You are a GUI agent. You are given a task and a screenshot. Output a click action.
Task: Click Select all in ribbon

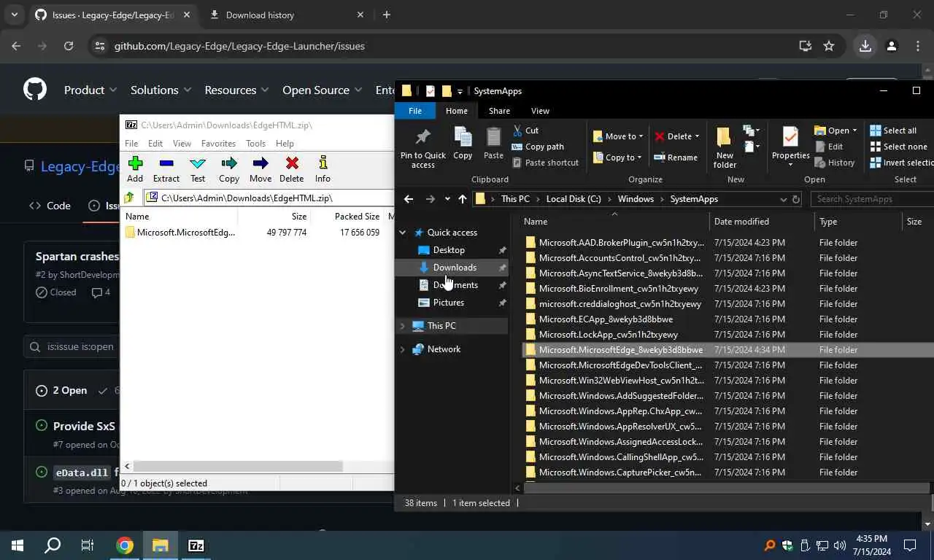pyautogui.click(x=893, y=131)
